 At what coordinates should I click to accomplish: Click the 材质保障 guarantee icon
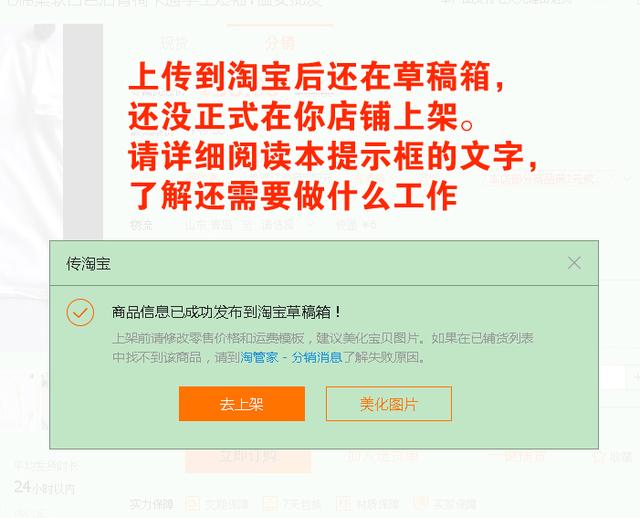tap(343, 504)
